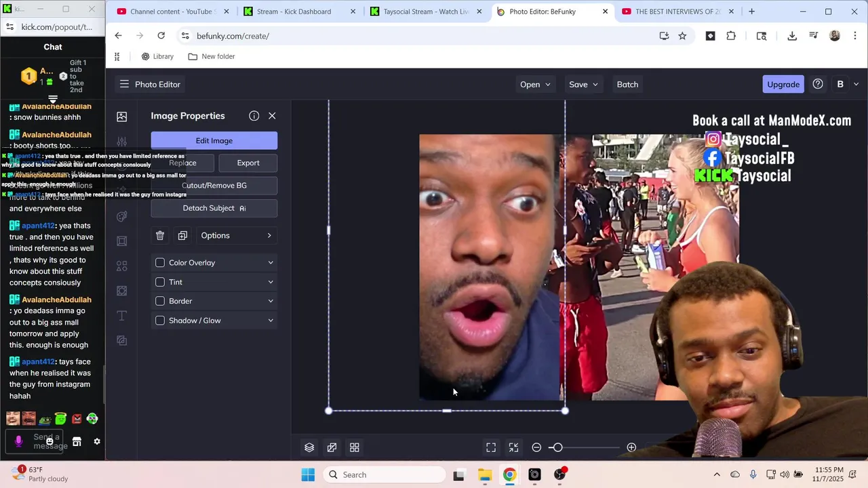Expand the Tint section chevron
Viewport: 868px width, 488px height.
[x=271, y=282]
